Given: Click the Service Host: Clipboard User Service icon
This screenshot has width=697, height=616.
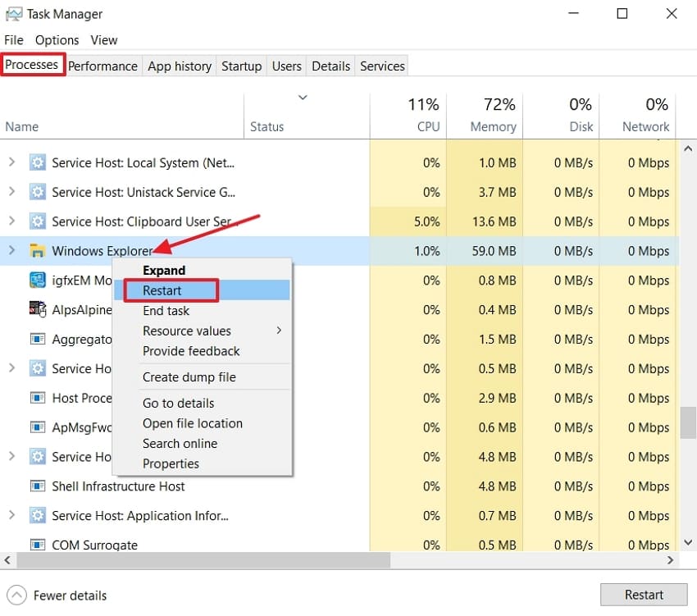Looking at the screenshot, I should coord(37,221).
